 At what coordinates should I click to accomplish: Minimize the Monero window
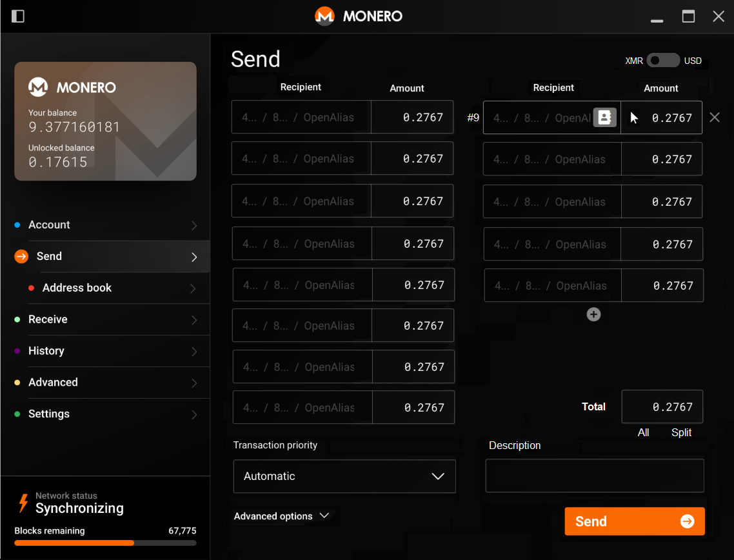coord(657,21)
